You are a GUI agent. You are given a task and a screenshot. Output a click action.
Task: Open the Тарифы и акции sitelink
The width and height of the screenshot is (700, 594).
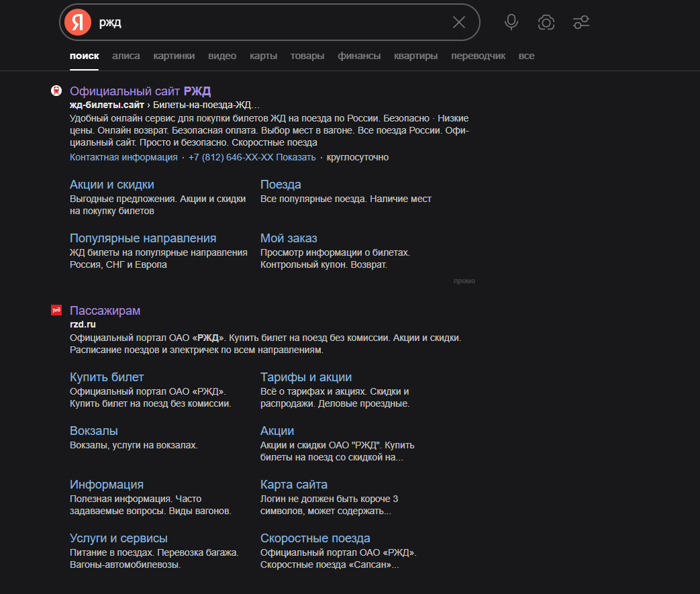pos(305,377)
